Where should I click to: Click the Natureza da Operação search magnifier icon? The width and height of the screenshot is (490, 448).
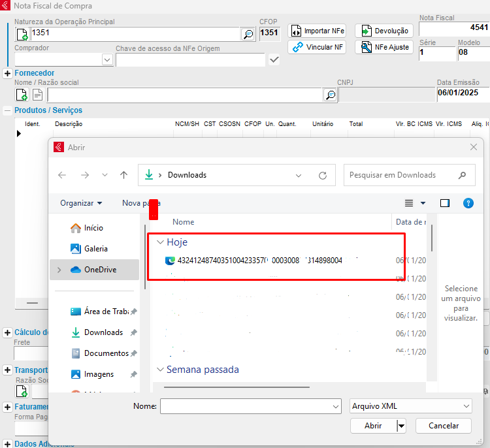pyautogui.click(x=248, y=34)
